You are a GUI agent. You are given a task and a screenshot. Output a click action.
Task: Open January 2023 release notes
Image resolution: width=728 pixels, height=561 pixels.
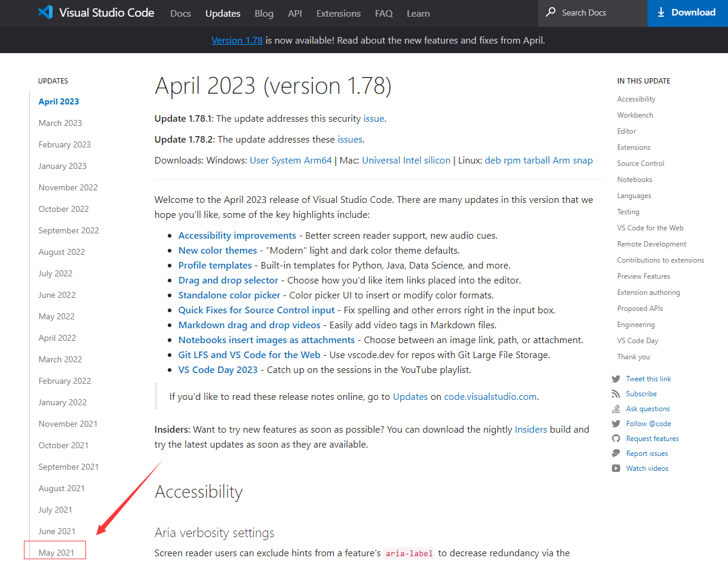63,166
